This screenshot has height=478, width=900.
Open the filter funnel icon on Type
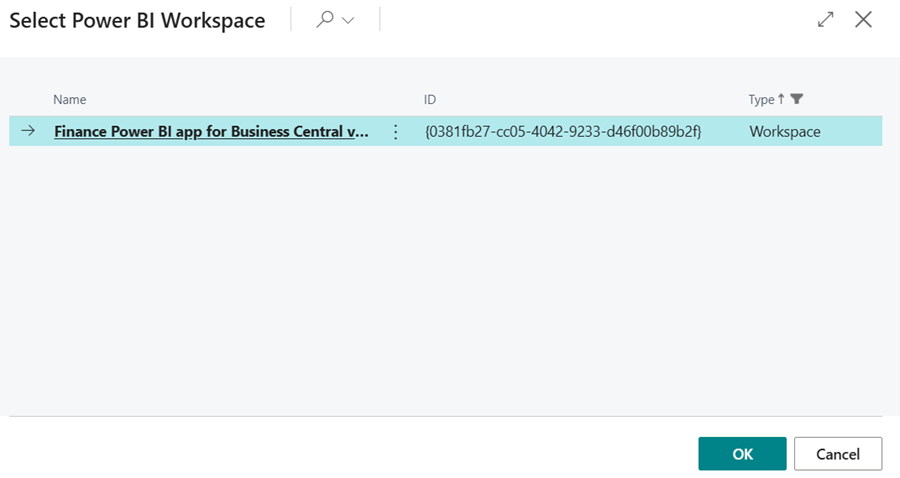[797, 99]
